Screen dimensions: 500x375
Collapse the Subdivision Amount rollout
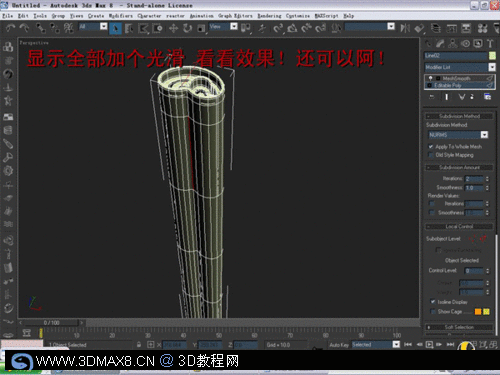459,167
